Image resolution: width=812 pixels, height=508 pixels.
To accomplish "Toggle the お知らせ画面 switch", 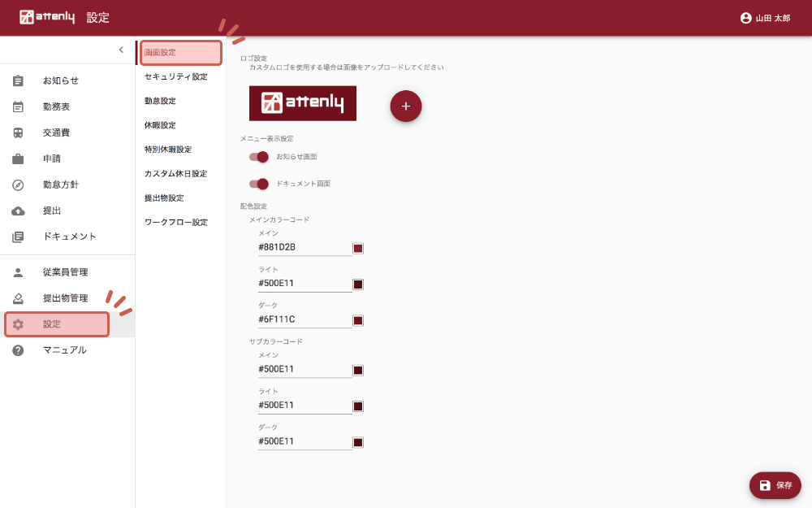I will [259, 156].
